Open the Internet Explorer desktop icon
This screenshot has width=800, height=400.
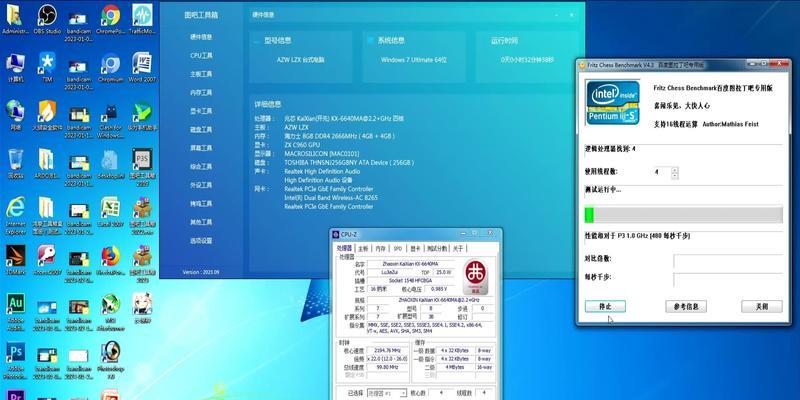point(15,214)
